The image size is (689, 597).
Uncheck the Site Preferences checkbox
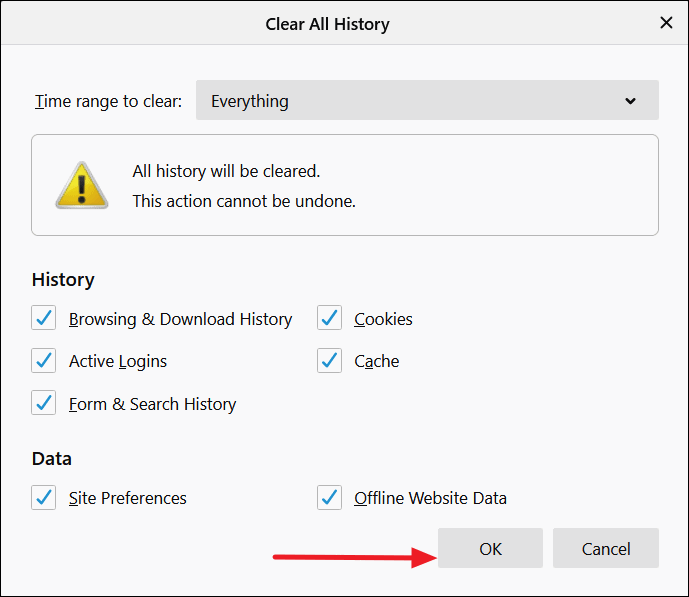coord(44,497)
